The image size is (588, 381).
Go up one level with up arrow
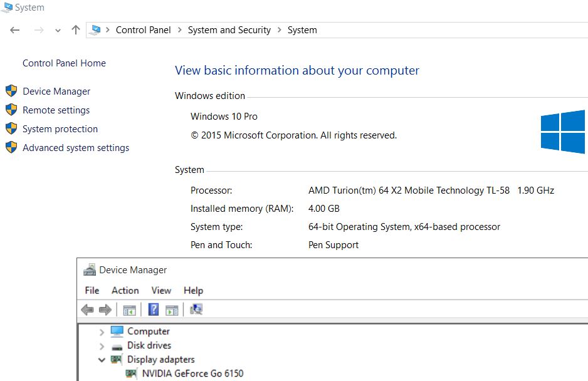pyautogui.click(x=76, y=30)
